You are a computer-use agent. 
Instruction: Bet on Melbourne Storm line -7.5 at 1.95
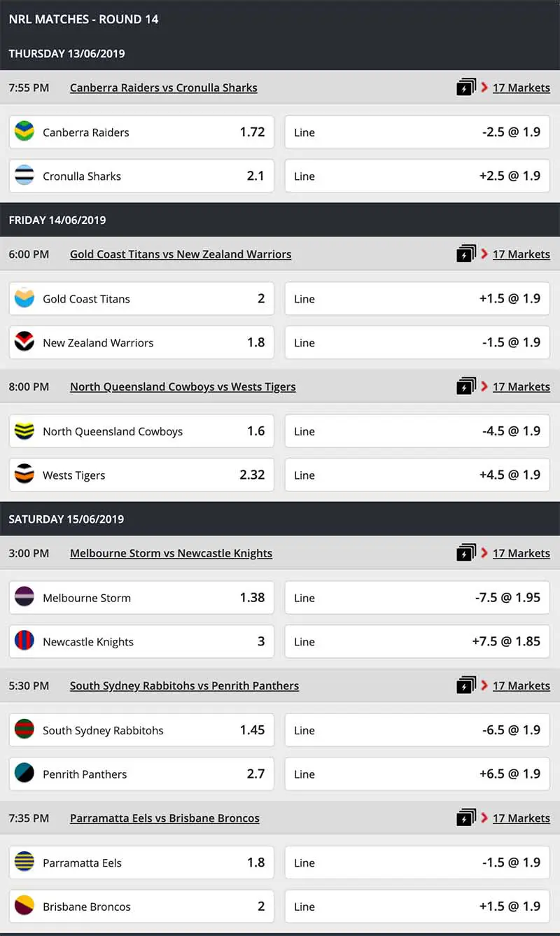(x=417, y=597)
